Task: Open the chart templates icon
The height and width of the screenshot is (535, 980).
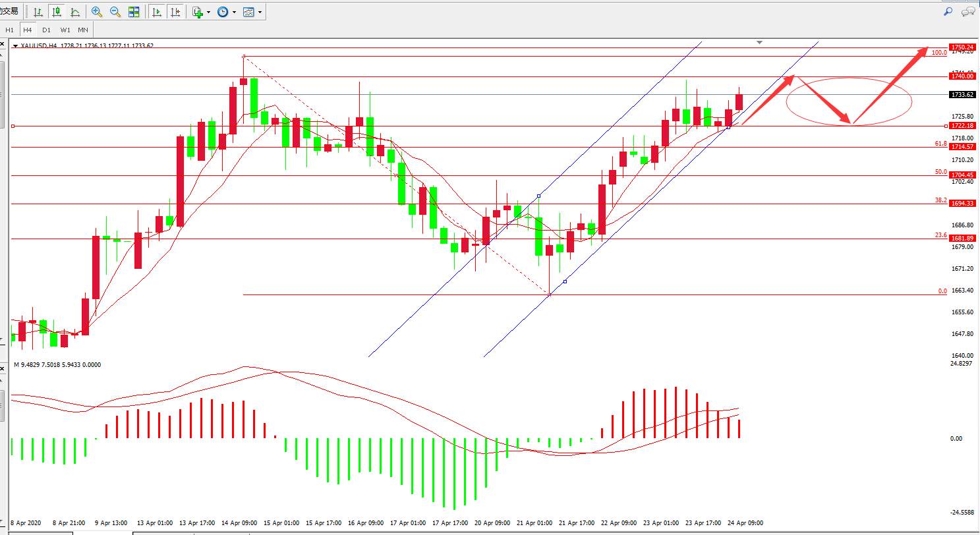Action: 249,12
